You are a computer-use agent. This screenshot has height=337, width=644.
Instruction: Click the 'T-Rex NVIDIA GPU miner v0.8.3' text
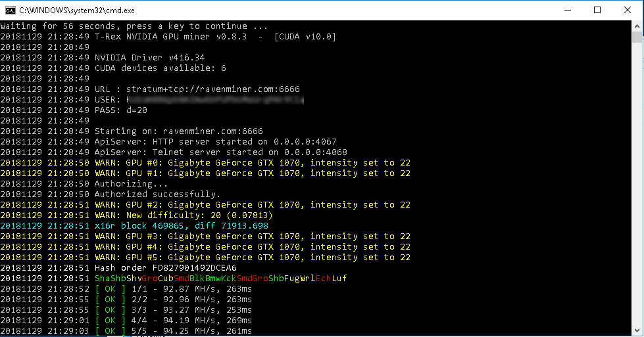[x=170, y=37]
